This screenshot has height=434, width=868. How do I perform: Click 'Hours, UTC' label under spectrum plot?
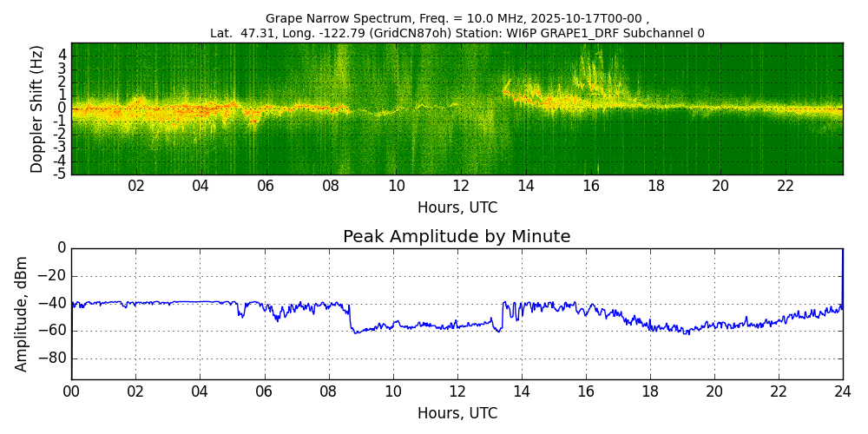pyautogui.click(x=457, y=208)
